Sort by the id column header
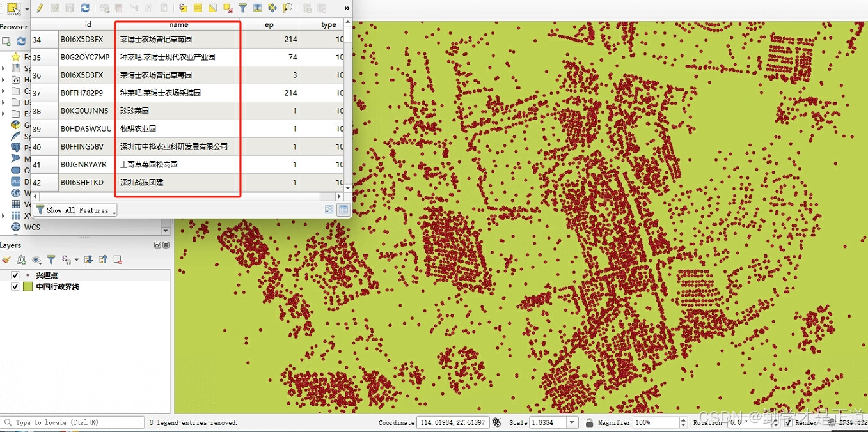Image resolution: width=868 pixels, height=432 pixels. [x=87, y=24]
